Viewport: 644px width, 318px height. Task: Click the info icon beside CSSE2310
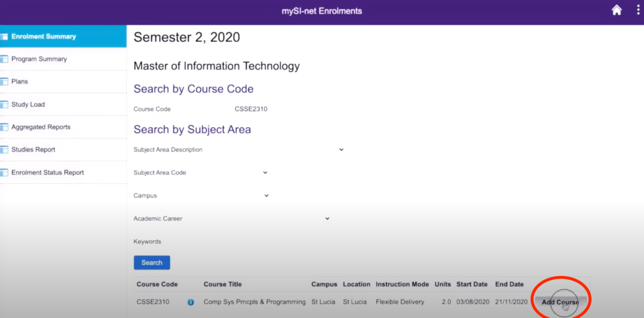tap(191, 302)
